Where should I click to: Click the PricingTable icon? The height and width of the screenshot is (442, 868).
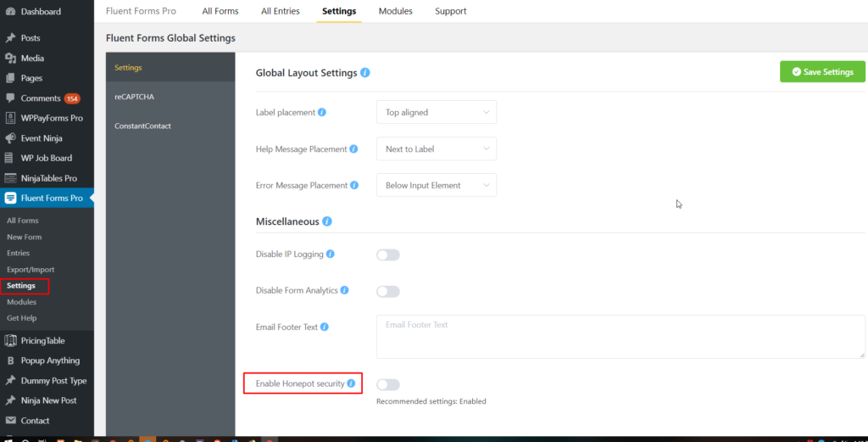(x=10, y=341)
